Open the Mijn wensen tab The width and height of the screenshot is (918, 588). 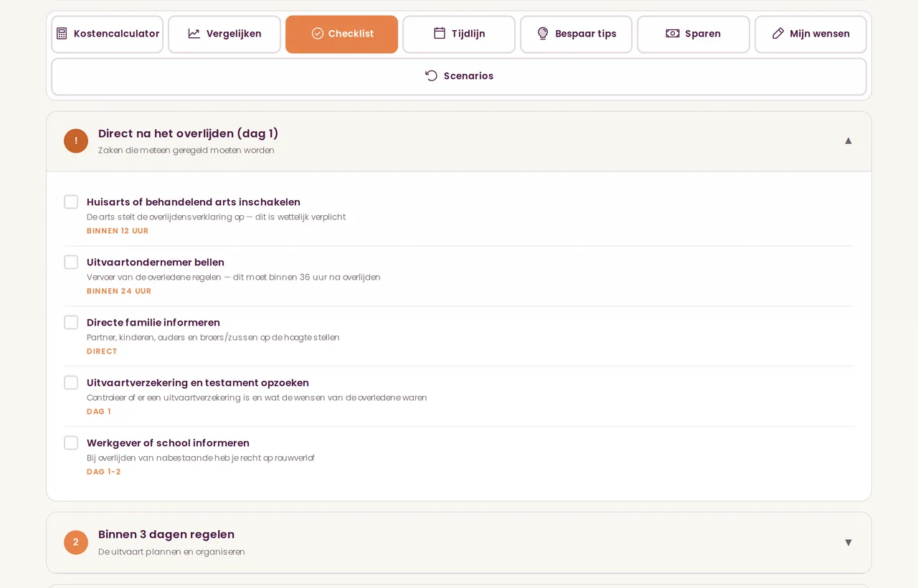tap(810, 34)
